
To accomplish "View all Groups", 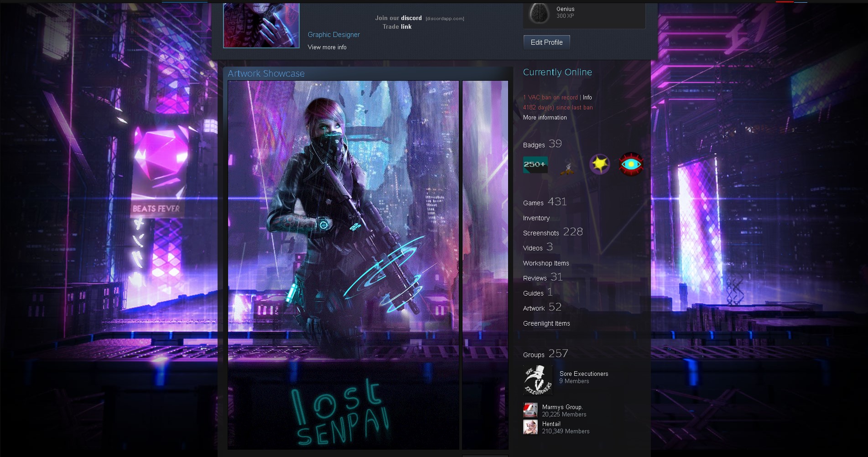I will 534,355.
